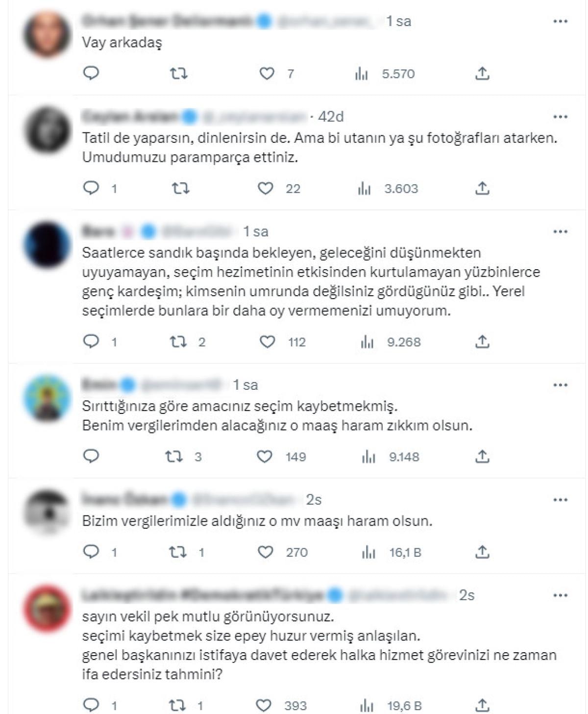Open three-dot menu on the 42d tweet
Image resolution: width=588 pixels, height=714 pixels.
[x=560, y=117]
